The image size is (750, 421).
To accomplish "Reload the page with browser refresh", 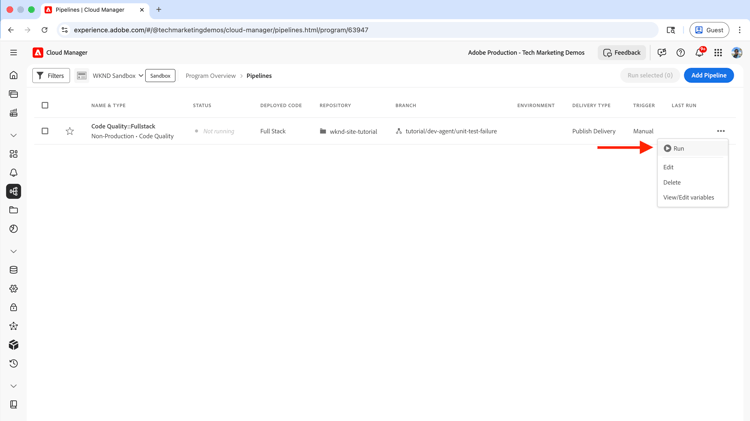I will point(44,30).
